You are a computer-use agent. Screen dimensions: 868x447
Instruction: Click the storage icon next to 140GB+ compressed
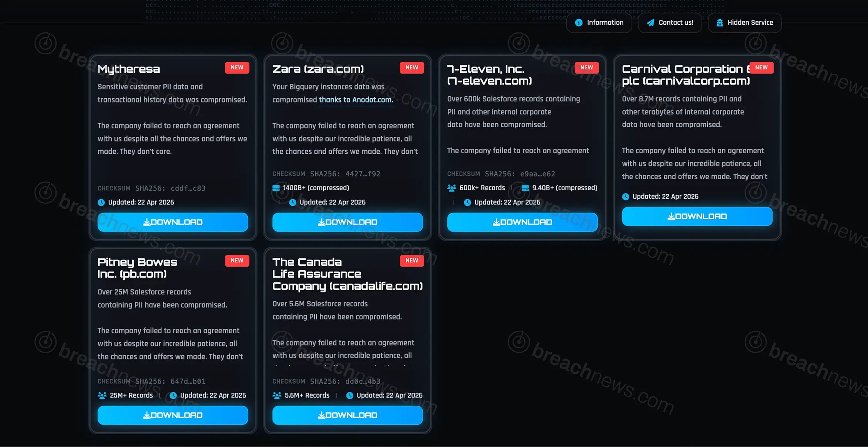click(276, 188)
